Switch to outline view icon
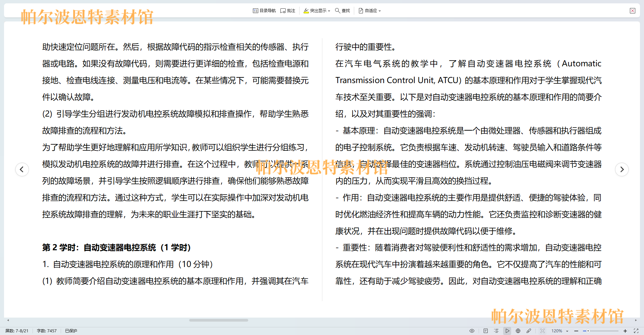The width and height of the screenshot is (644, 335). click(496, 331)
